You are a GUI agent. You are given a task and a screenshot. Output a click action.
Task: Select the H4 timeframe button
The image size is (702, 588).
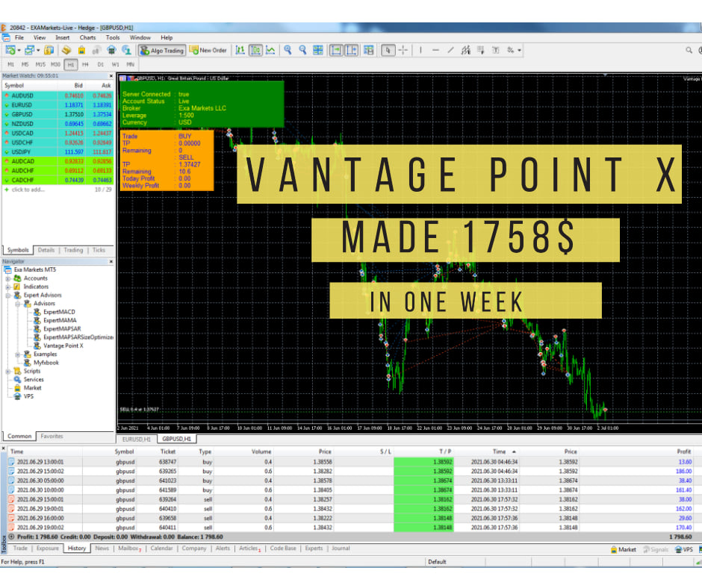click(85, 65)
